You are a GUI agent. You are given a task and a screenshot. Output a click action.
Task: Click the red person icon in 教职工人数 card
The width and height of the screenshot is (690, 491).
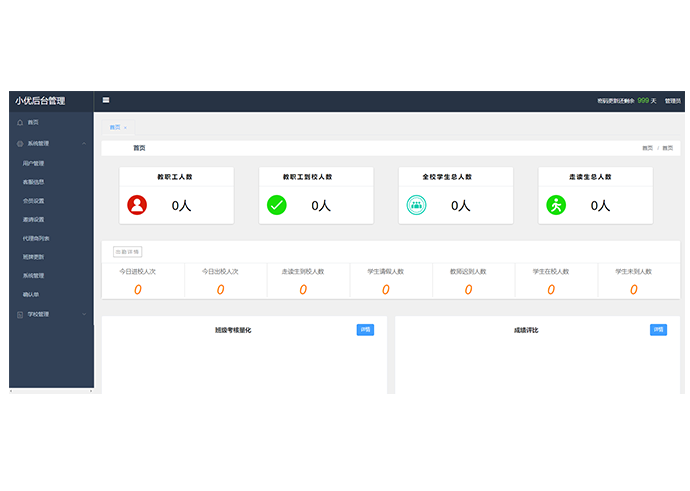tap(137, 205)
